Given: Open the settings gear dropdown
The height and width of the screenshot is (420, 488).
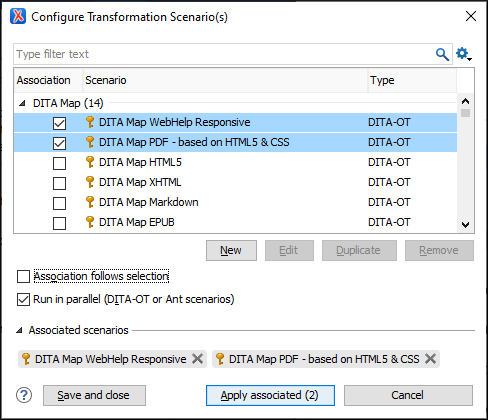Looking at the screenshot, I should tap(463, 54).
